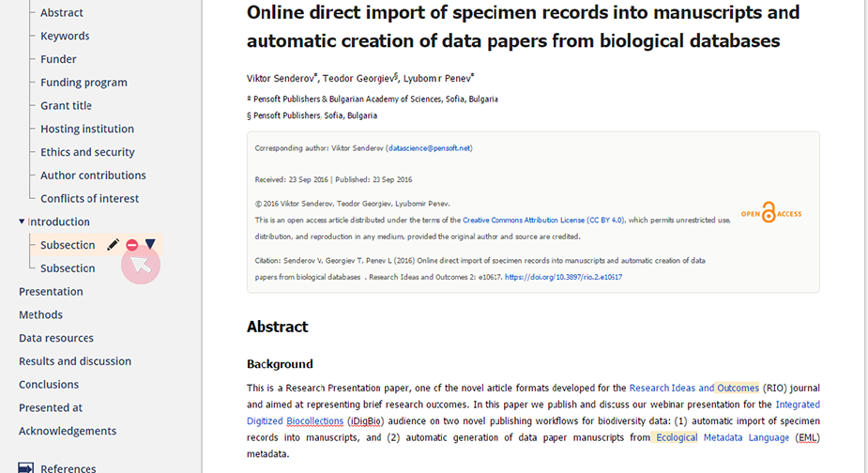Click the Received 23 Sep 2016 line
This screenshot has width=868, height=473.
tap(333, 179)
